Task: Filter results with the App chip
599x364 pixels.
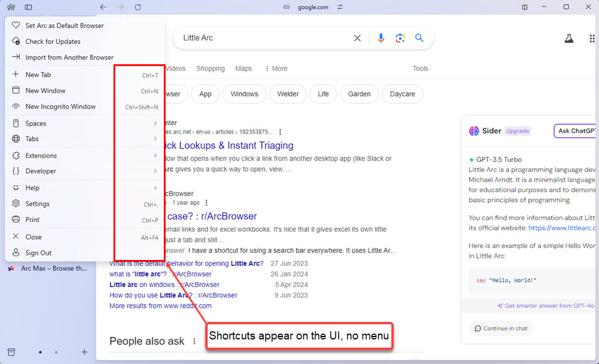Action: click(205, 94)
